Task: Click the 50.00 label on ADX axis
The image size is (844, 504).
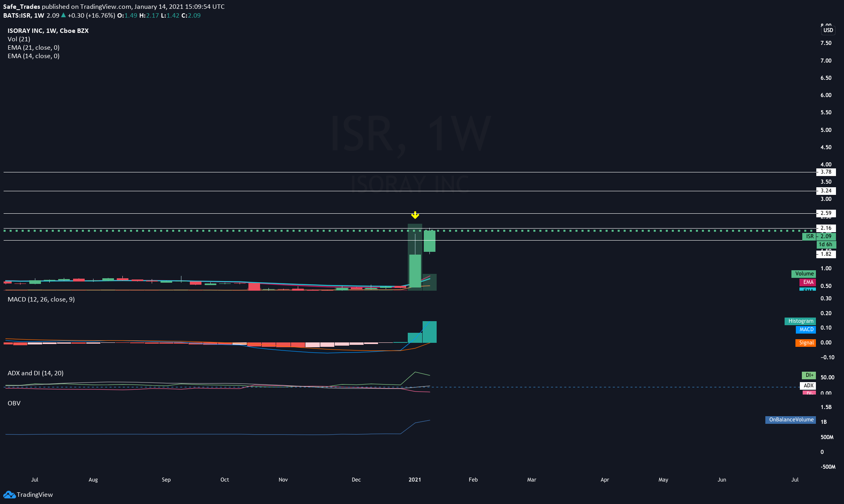Action: click(x=828, y=377)
